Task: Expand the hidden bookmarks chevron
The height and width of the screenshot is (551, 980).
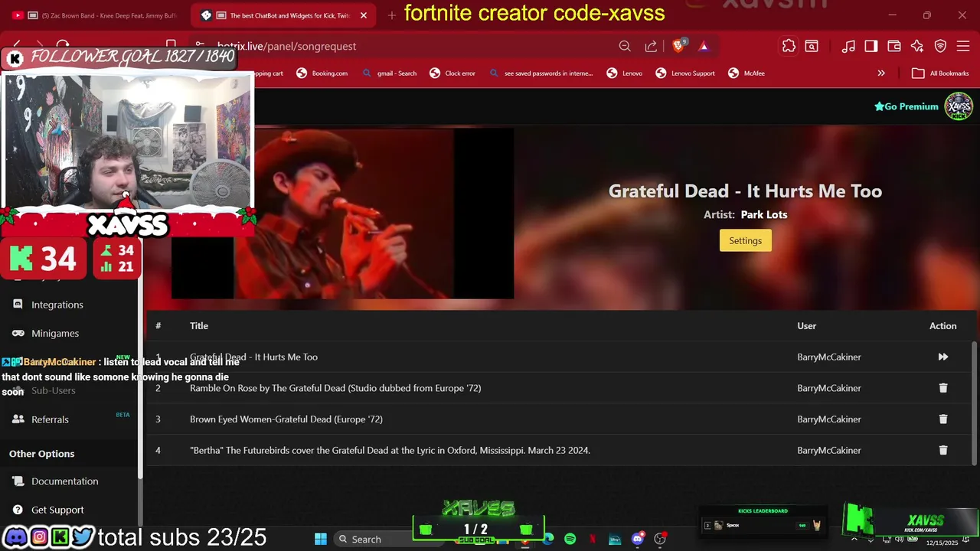Action: [x=881, y=73]
